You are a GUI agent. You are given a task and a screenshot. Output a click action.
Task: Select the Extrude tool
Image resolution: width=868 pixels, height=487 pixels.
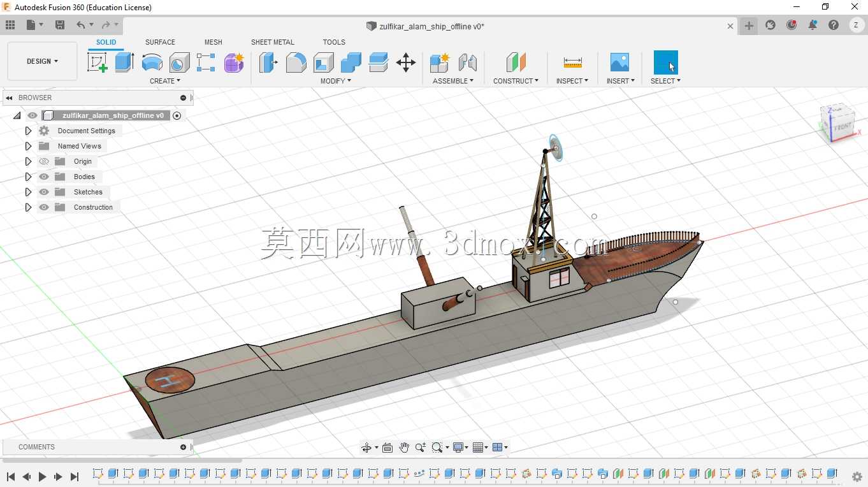click(124, 62)
